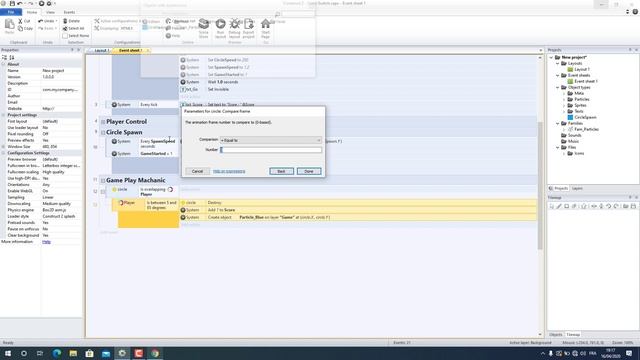Screen dimensions: 640x360
Task: Switch to the Layout 1 tab
Action: point(100,51)
